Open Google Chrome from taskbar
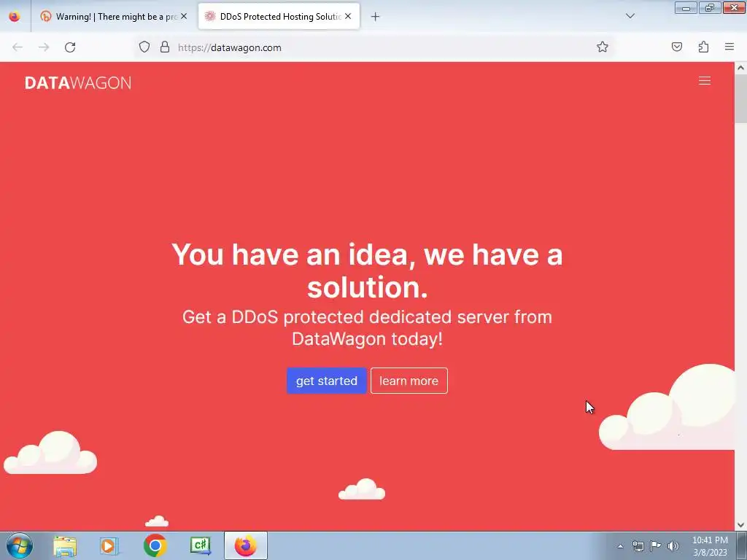 click(155, 546)
